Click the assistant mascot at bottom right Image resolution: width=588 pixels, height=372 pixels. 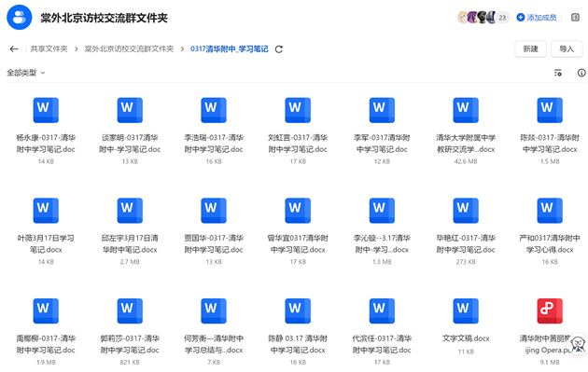coord(579,345)
